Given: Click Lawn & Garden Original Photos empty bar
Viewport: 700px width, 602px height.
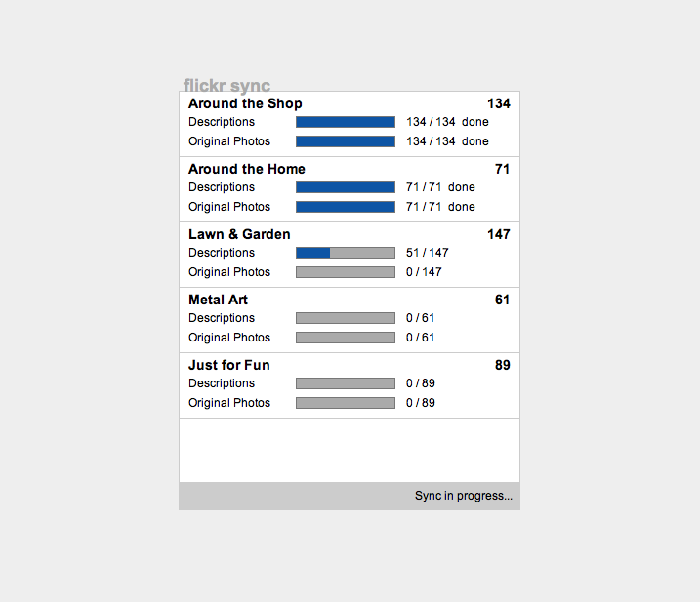Looking at the screenshot, I should tap(346, 272).
